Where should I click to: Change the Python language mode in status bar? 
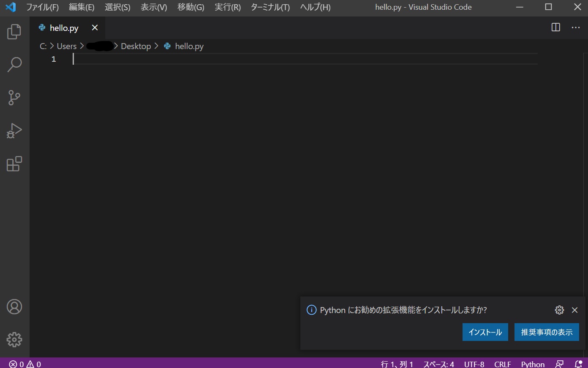[532, 363]
